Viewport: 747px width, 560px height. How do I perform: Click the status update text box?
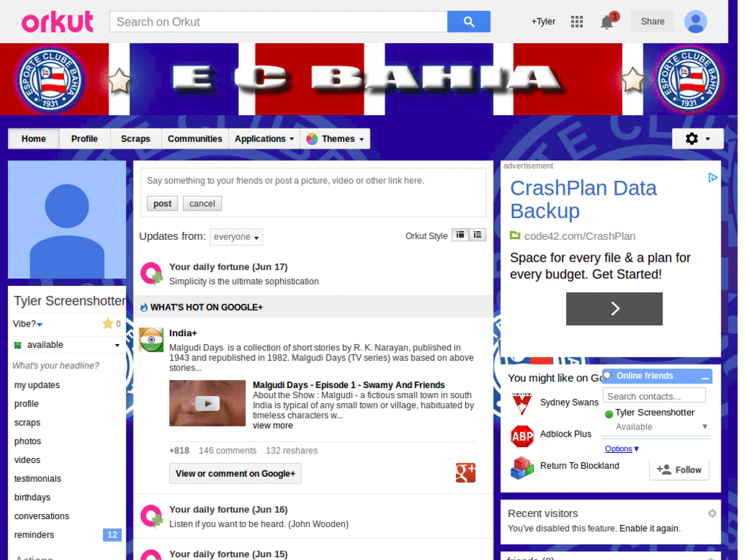[314, 181]
